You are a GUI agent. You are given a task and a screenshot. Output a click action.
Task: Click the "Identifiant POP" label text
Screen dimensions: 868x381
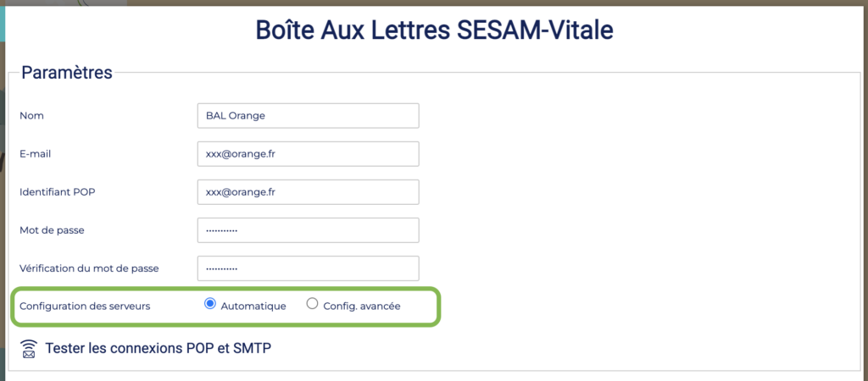pos(57,192)
